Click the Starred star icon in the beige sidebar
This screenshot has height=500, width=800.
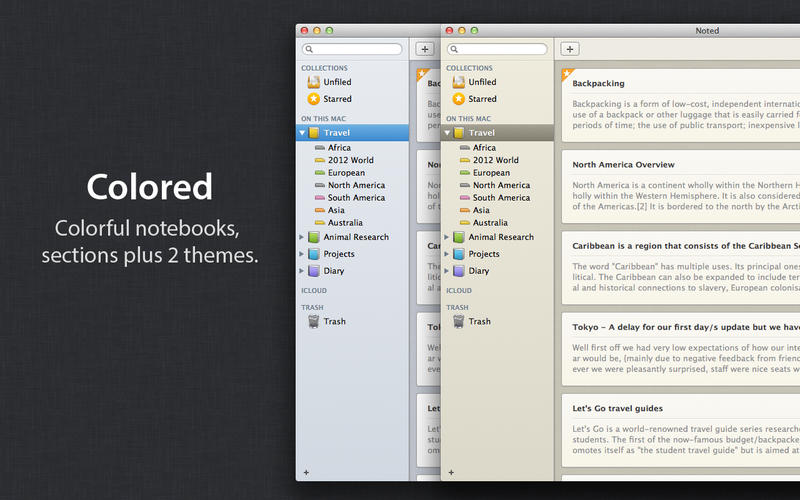tap(459, 99)
